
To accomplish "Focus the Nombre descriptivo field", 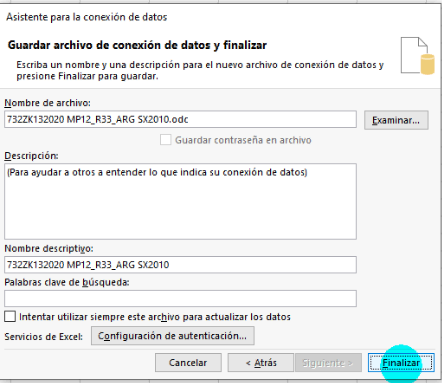I will (x=180, y=265).
